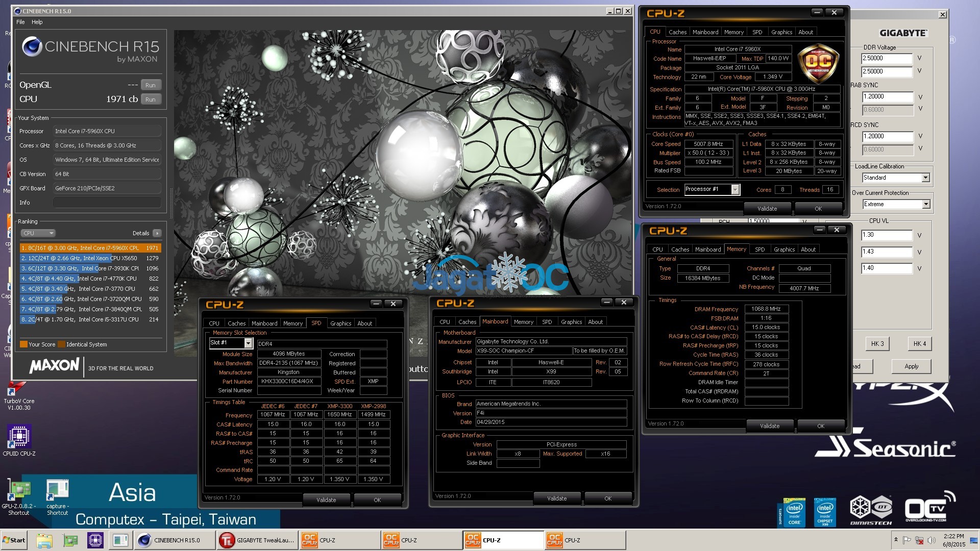Show hidden tray icons arrow
The width and height of the screenshot is (980, 551).
(896, 540)
